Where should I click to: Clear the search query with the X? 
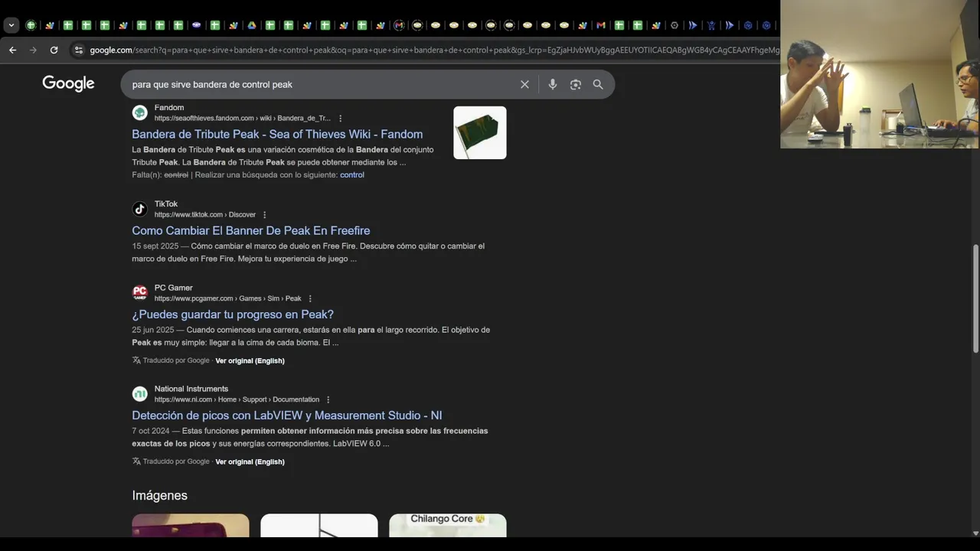(524, 84)
